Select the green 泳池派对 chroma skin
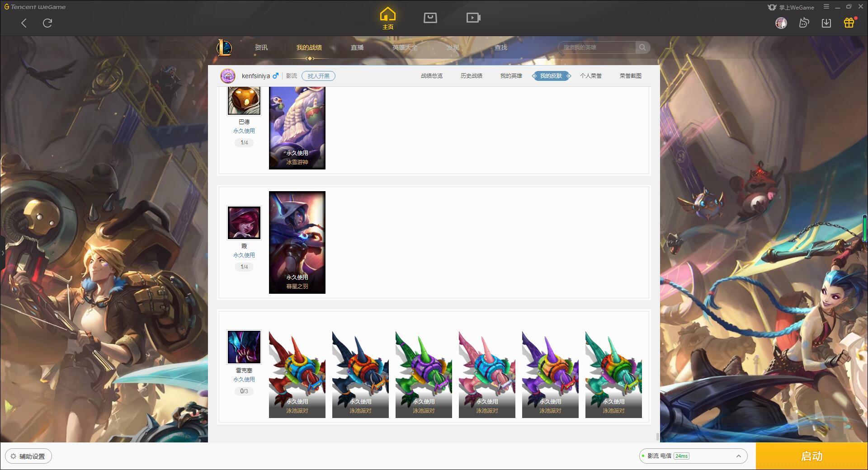Screen dimensions: 868x470 (x=424, y=375)
